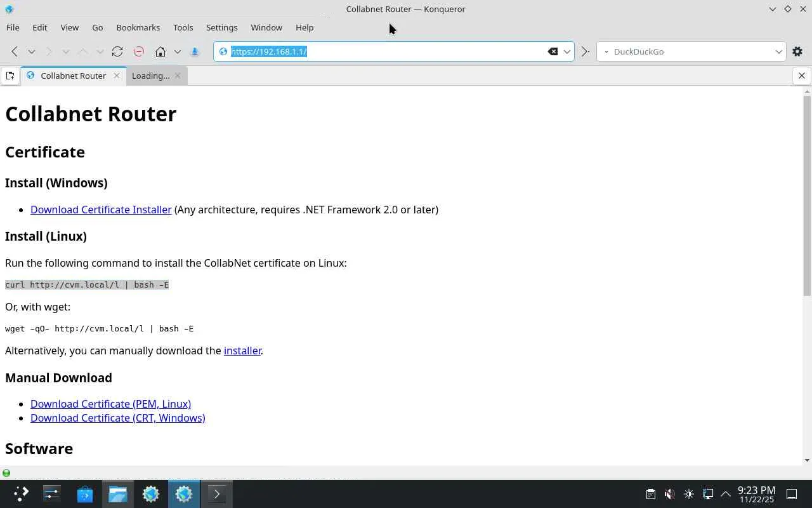Open the back history dropdown arrow
This screenshot has height=508, width=812.
31,51
